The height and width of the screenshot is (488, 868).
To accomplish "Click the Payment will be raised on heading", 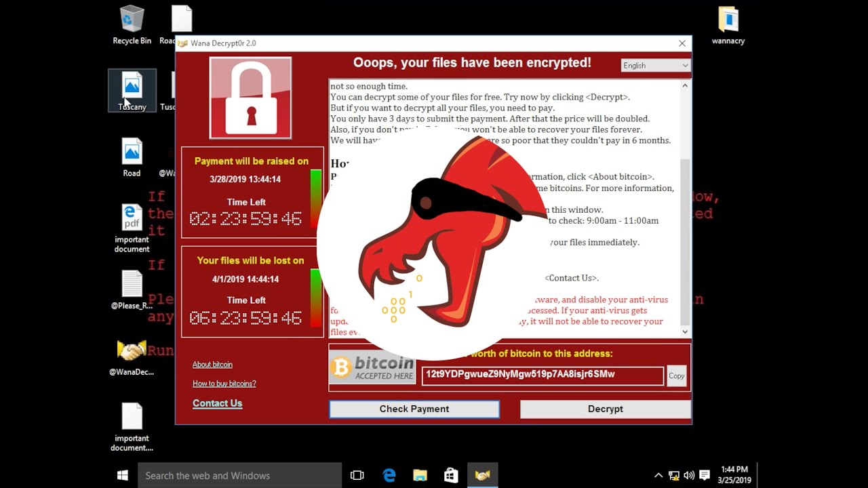I will pyautogui.click(x=252, y=161).
